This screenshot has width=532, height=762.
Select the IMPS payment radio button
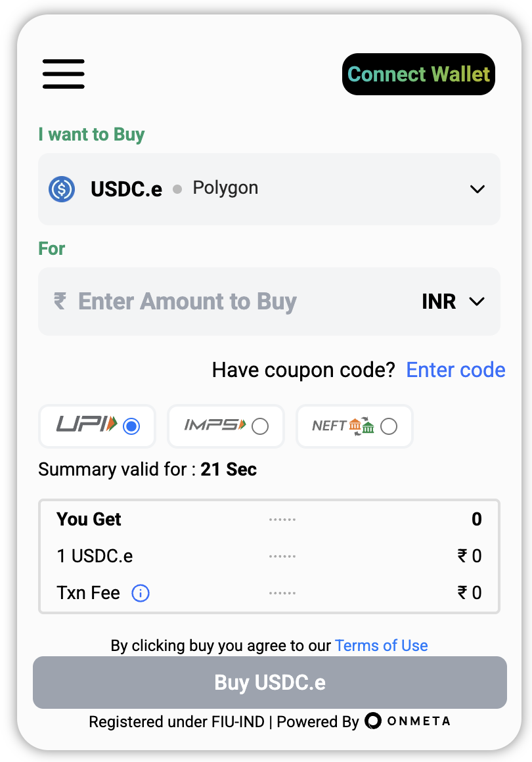tap(260, 426)
